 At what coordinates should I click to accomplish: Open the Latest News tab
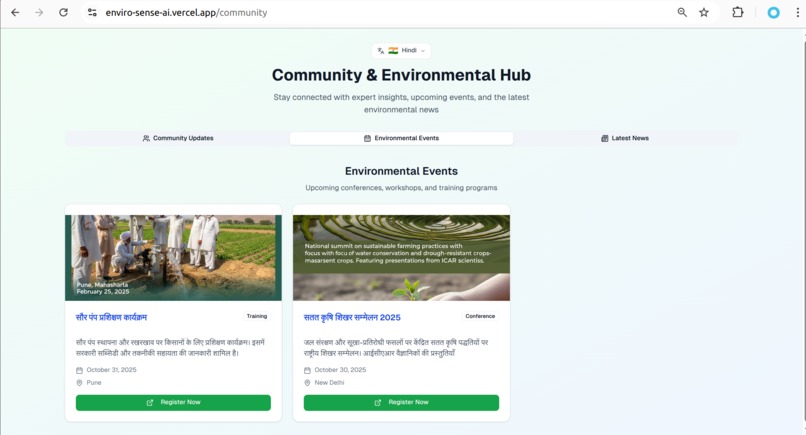[625, 138]
